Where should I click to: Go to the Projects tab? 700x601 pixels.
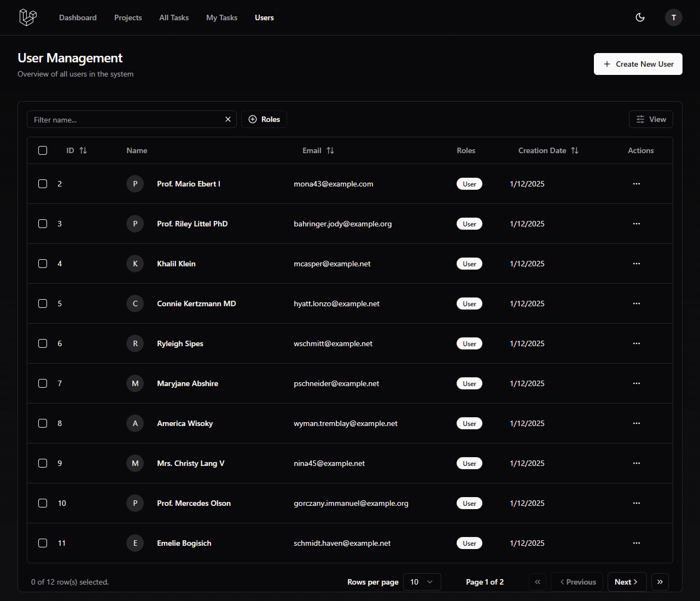pos(128,17)
